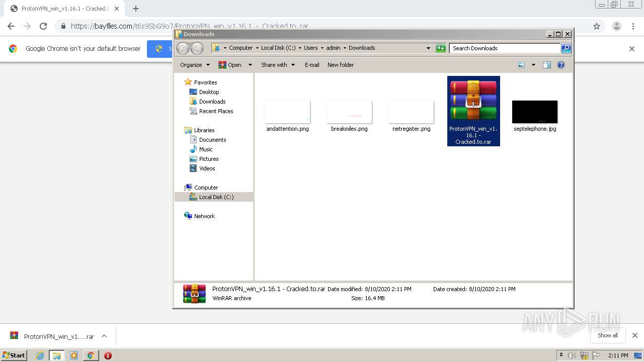Click the Chrome taskbar icon
This screenshot has width=644, height=362.
coord(91,355)
